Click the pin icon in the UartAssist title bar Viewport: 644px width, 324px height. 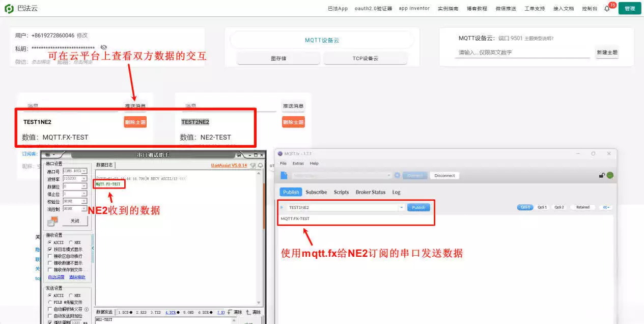point(239,155)
